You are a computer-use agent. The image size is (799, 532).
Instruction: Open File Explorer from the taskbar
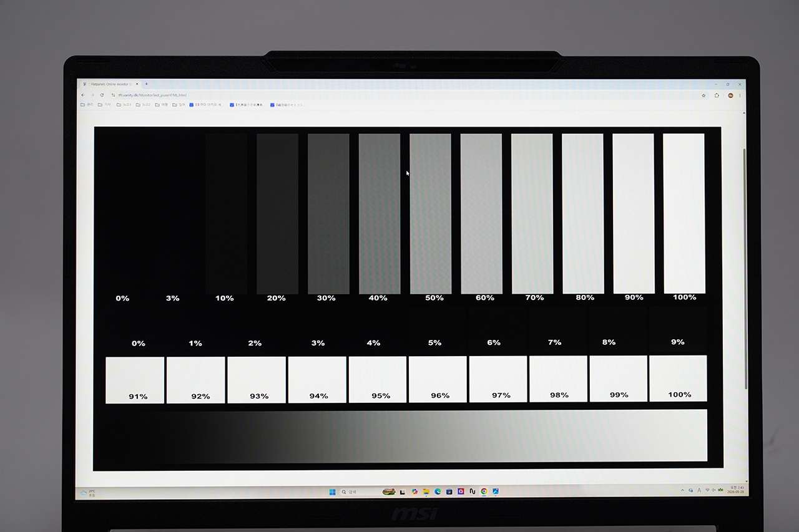click(426, 491)
